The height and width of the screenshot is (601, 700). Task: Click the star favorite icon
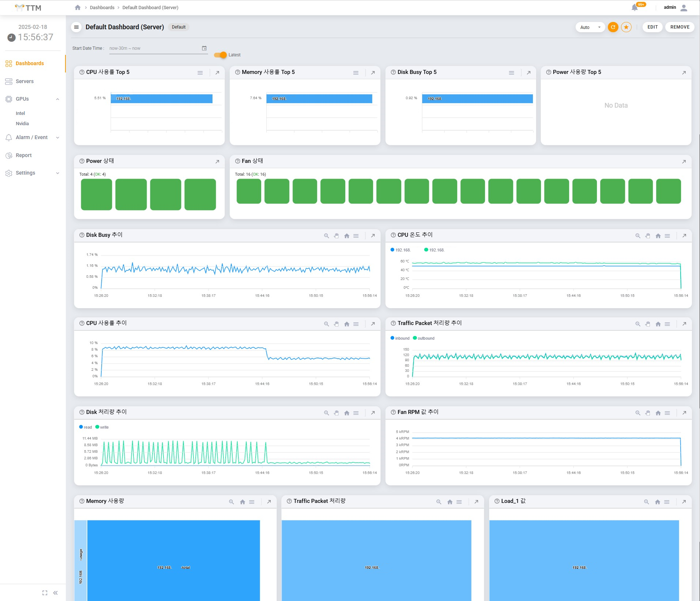tap(626, 27)
